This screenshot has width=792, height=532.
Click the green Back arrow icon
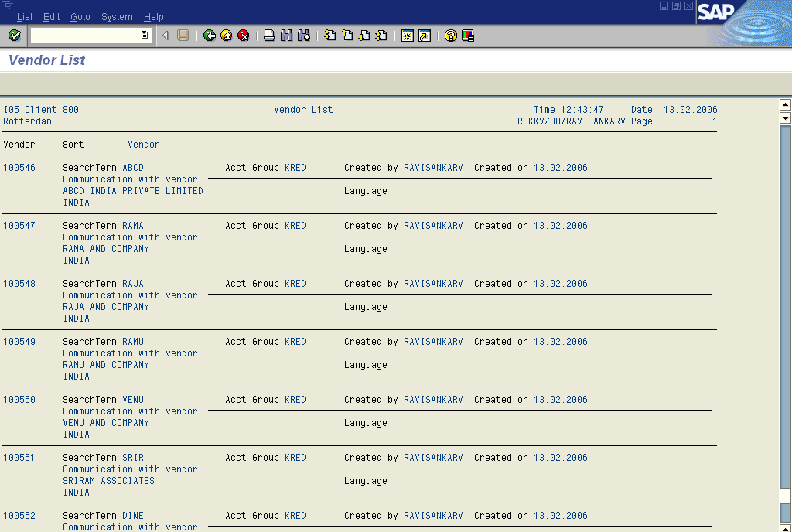click(210, 36)
